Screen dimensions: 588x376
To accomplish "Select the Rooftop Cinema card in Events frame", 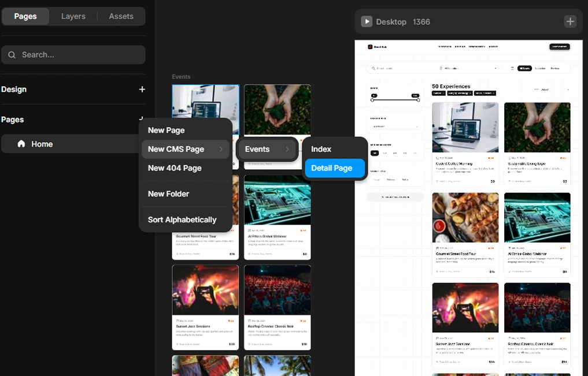I will click(x=277, y=307).
